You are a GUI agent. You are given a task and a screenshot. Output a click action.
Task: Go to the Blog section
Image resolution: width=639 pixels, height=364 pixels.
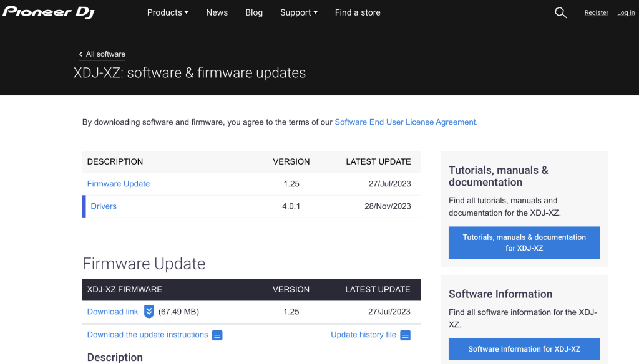click(x=254, y=12)
